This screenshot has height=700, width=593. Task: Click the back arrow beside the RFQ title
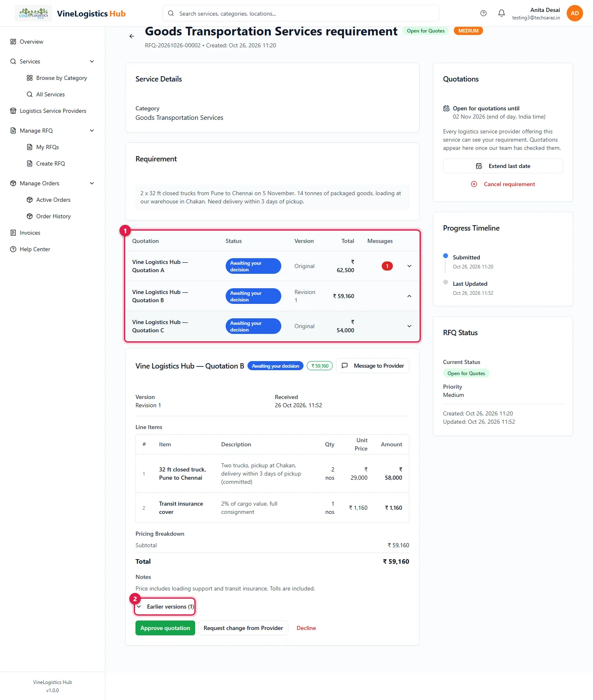[x=132, y=36]
